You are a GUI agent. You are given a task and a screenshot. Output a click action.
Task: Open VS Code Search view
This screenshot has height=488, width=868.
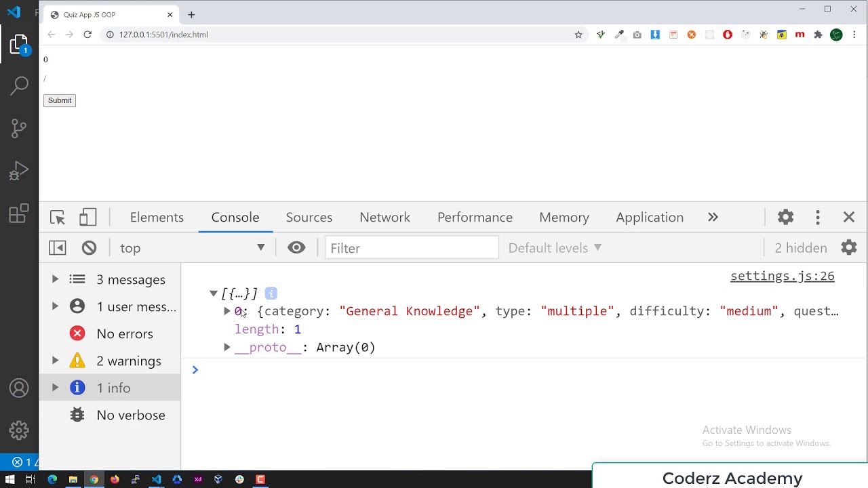(19, 85)
